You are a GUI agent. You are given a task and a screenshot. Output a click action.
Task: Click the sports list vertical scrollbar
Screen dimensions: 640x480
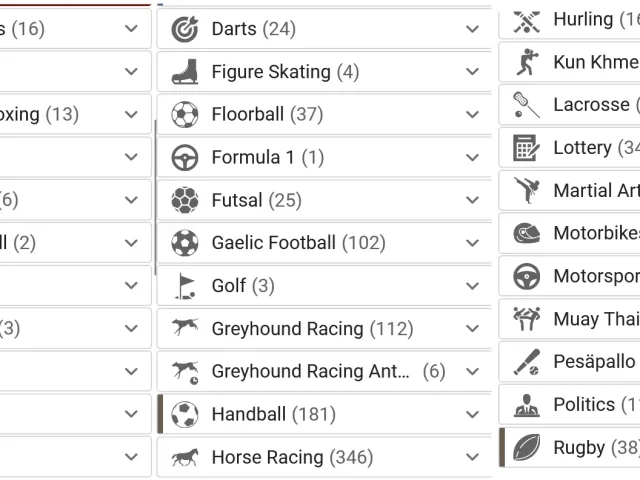click(x=156, y=198)
